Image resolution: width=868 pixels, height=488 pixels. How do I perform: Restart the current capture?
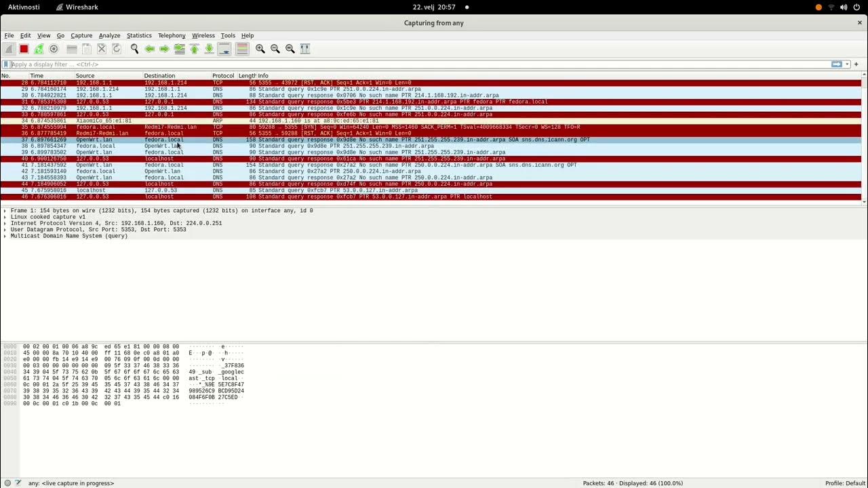pos(39,49)
